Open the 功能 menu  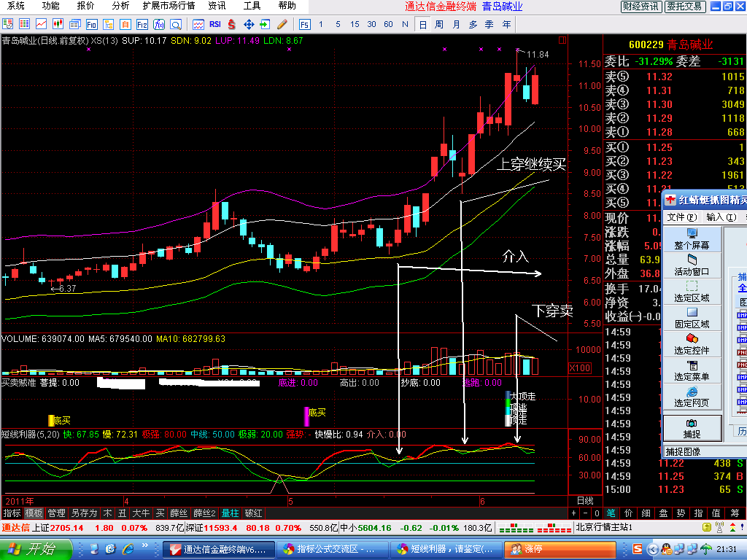coord(50,6)
